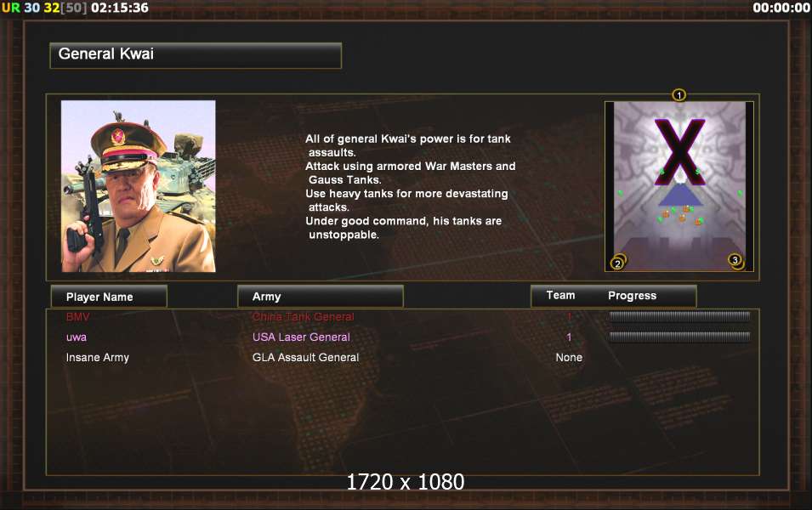Click General Kwai's portrait image
Screen dimensions: 812x510
click(x=139, y=186)
